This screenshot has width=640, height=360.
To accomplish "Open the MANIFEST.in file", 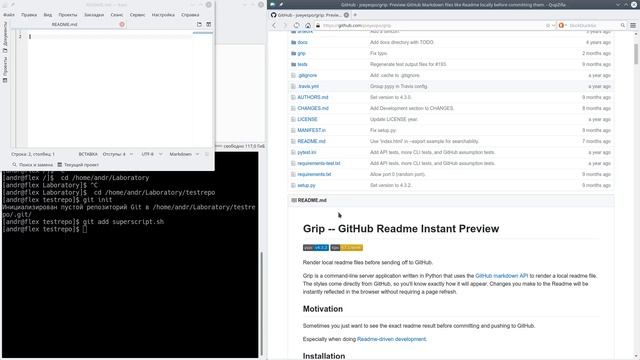I will click(x=311, y=131).
